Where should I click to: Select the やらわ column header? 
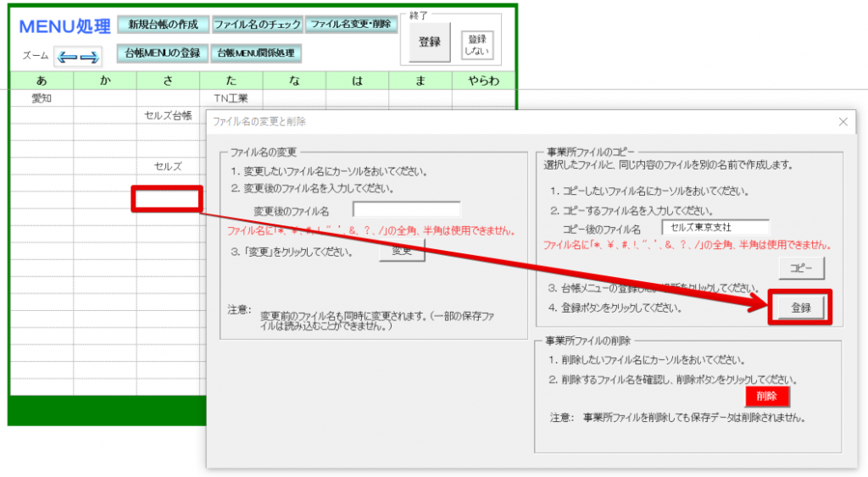[x=483, y=80]
